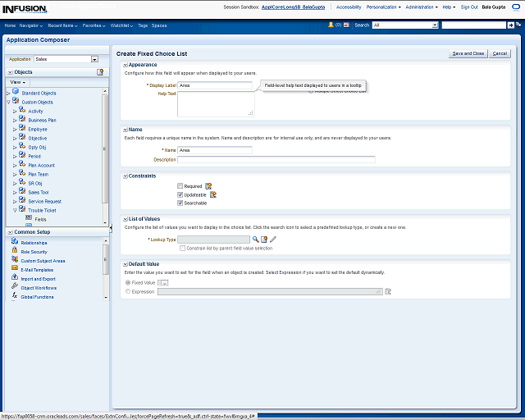Open the Application Sales dropdown
The image size is (525, 420).
(94, 59)
